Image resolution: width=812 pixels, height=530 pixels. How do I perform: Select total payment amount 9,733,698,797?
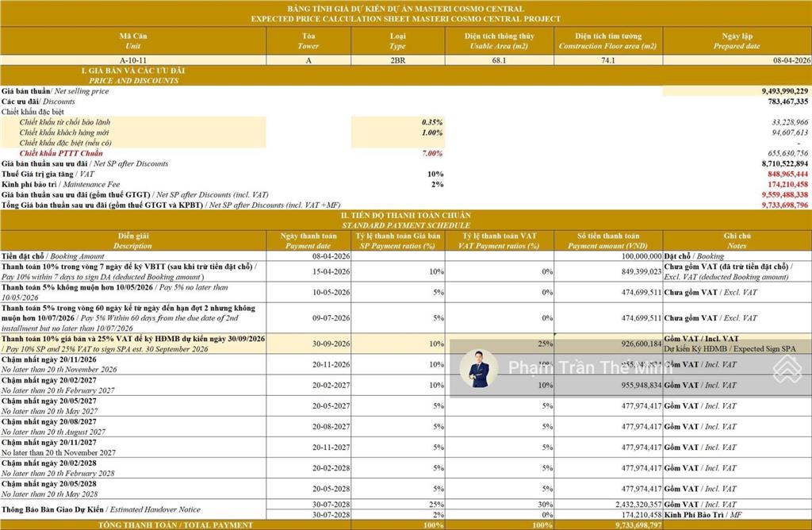point(638,525)
